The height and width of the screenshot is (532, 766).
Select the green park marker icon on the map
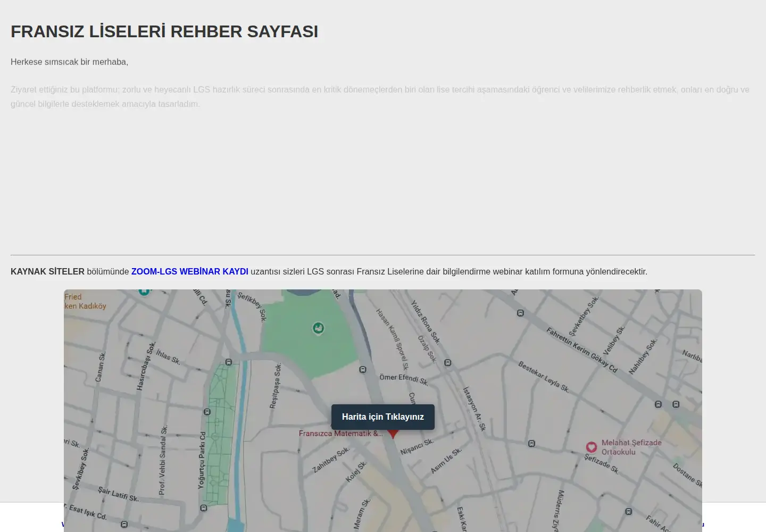[318, 328]
